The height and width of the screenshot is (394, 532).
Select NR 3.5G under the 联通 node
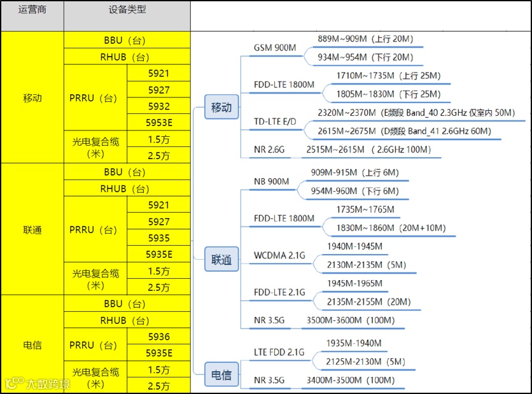pyautogui.click(x=269, y=320)
